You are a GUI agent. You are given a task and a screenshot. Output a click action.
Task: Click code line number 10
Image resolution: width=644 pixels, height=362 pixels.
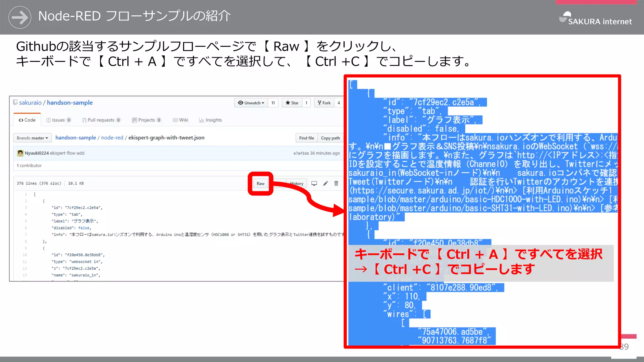(x=25, y=255)
